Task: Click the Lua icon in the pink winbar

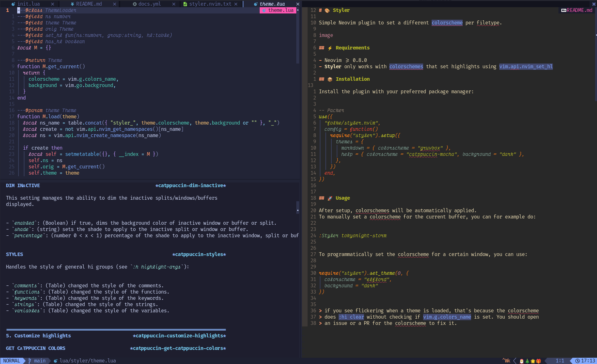Action: pos(264,10)
